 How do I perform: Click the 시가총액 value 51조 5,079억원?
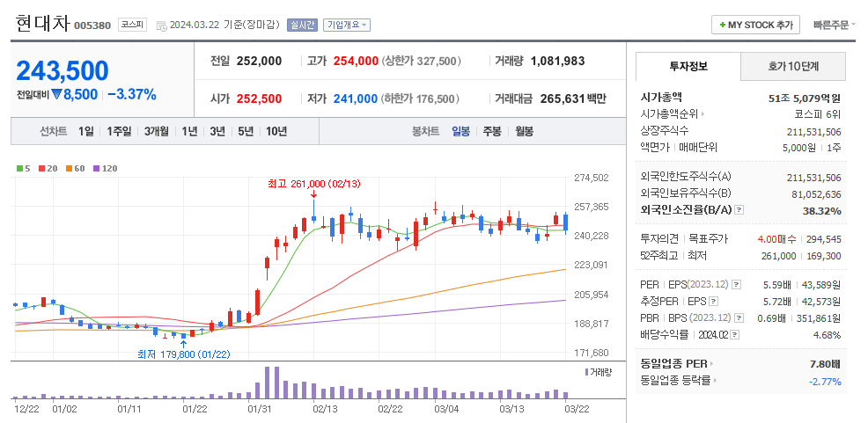805,98
